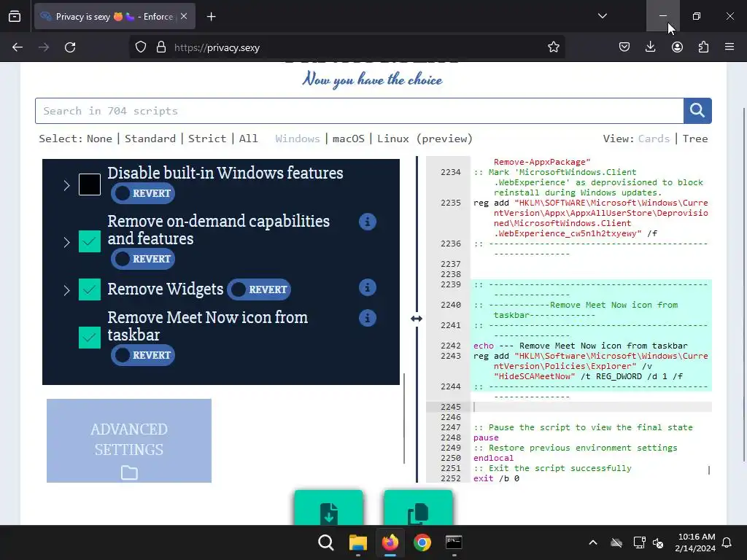The image size is (747, 560).
Task: Switch to Linux (preview) scripts
Action: pyautogui.click(x=425, y=139)
